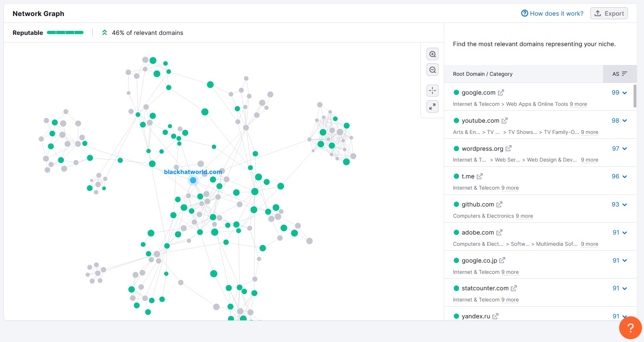Click statcounter.com domain name
Viewport: 644px width, 342px height.
(485, 288)
